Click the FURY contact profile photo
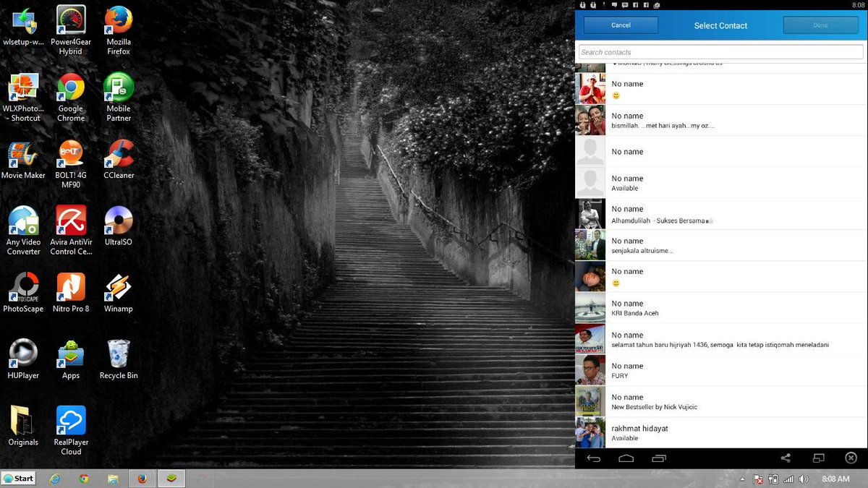868x488 pixels. [x=590, y=370]
